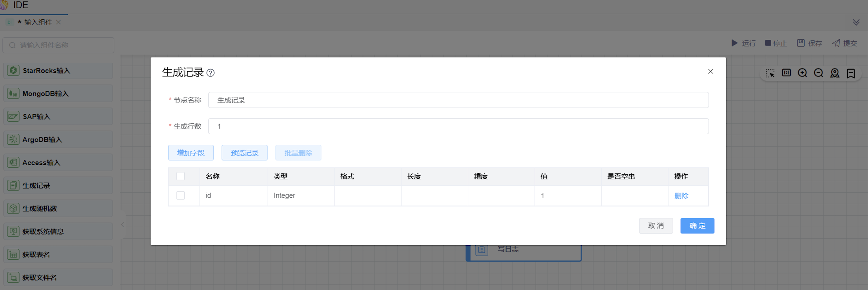Zoom in on the canvas
The width and height of the screenshot is (868, 290).
802,73
